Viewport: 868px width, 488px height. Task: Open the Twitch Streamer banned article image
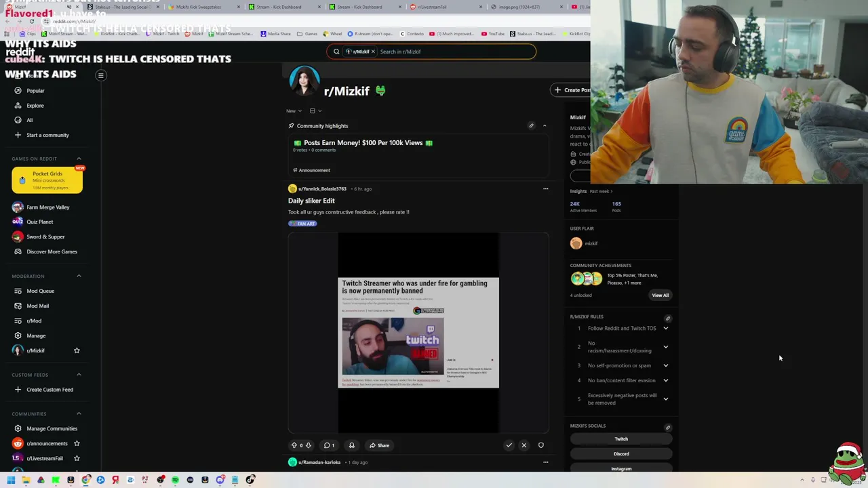tap(418, 332)
